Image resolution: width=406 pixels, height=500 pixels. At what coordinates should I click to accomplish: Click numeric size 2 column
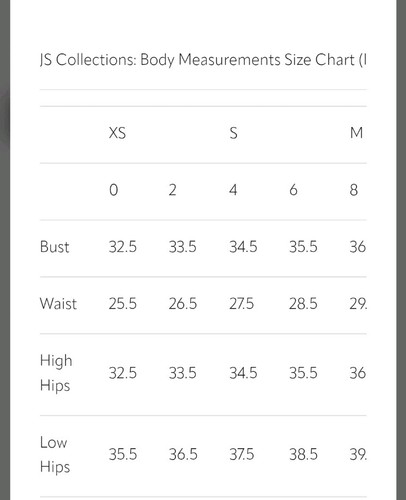point(172,190)
